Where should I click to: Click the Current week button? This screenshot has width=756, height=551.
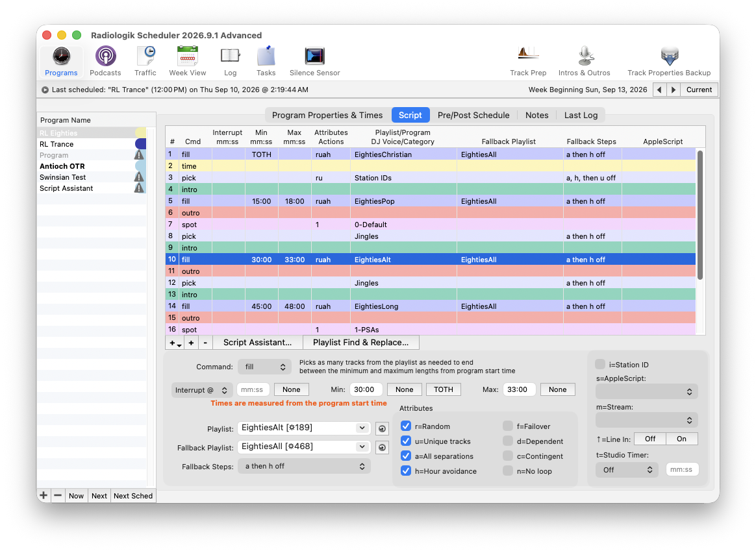699,90
